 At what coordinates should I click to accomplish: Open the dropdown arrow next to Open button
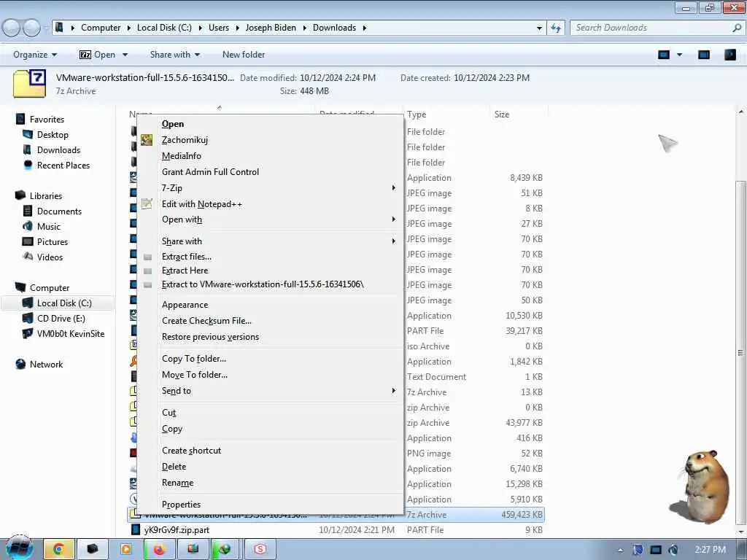(x=125, y=55)
